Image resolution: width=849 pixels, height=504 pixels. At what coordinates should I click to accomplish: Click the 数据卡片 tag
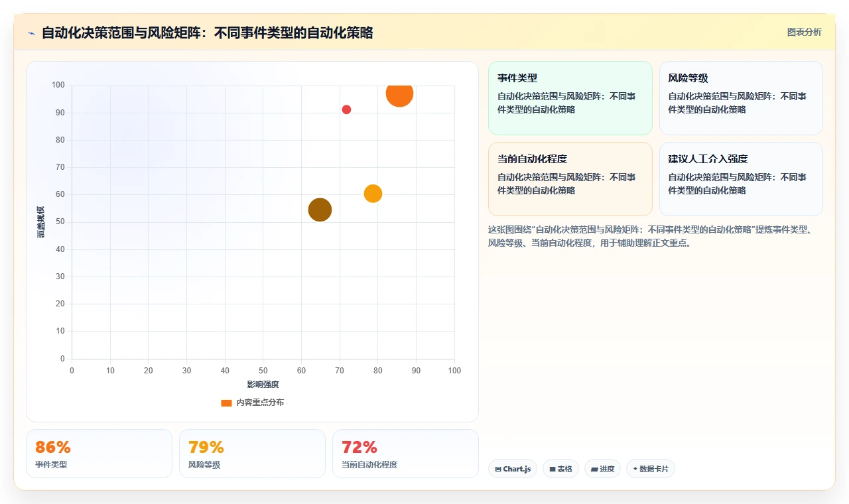[650, 469]
